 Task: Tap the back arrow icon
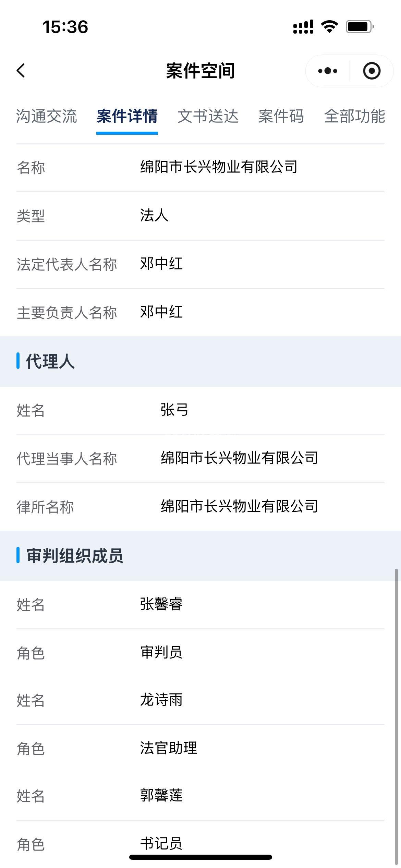21,71
